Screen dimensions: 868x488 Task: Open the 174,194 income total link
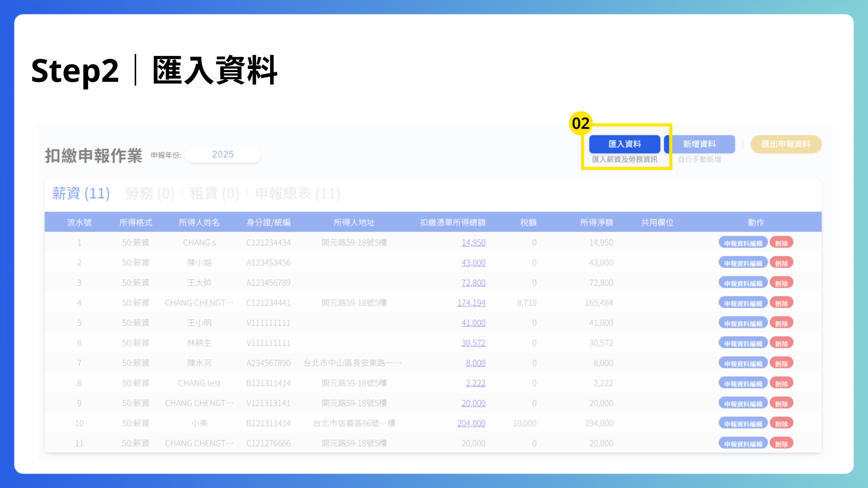(x=471, y=303)
